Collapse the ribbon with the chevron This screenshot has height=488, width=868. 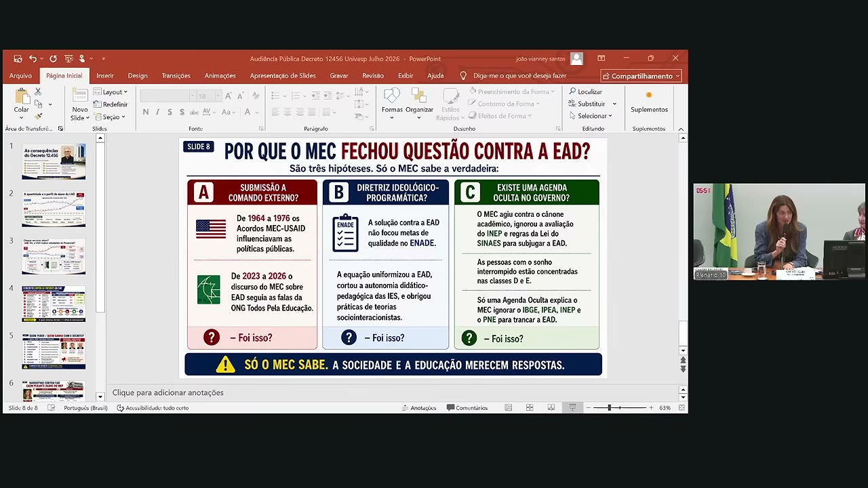tap(681, 129)
